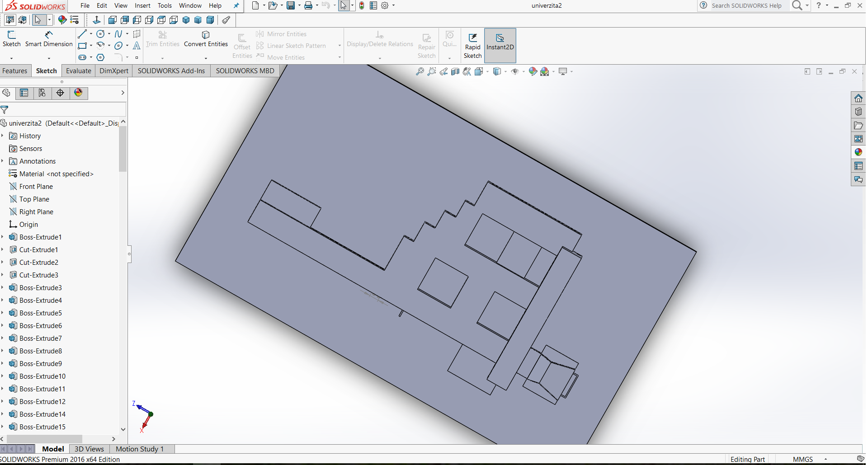Open the Line tool dropdown arrow
This screenshot has width=868, height=465.
coord(91,34)
